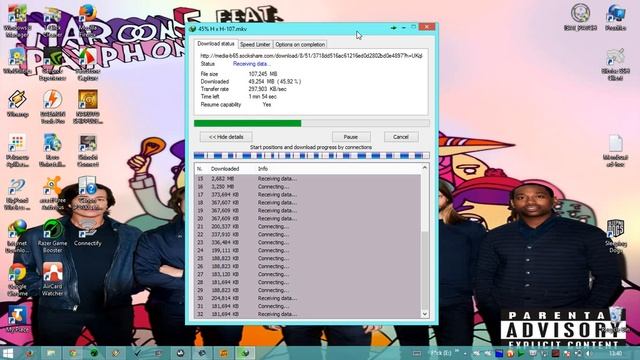Click the connections list scrollbar up arrow
Screen dimensions: 640x360
click(424, 167)
